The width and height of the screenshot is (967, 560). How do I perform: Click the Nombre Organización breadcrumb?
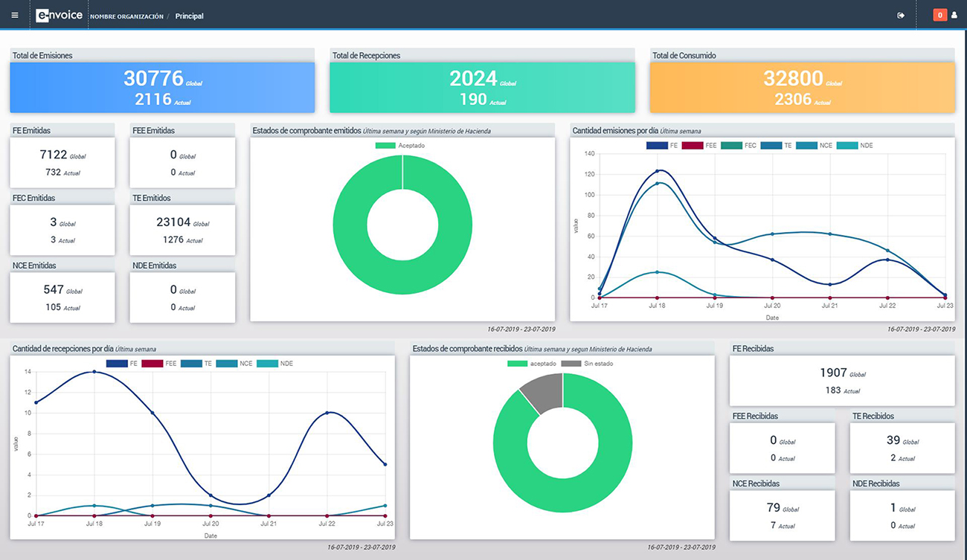coord(126,16)
